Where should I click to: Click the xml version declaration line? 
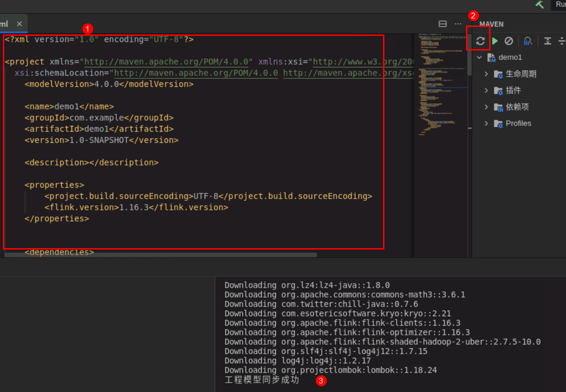tap(99, 40)
